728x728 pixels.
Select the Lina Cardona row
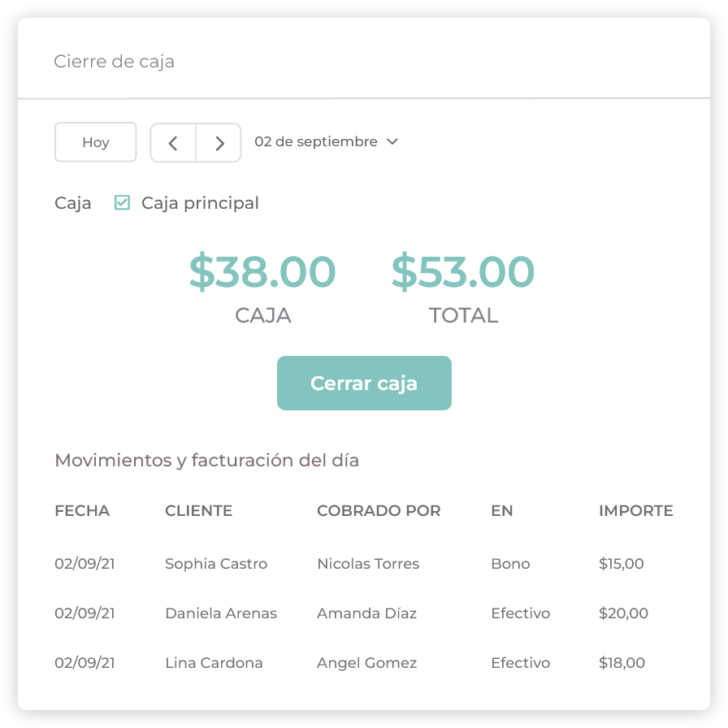pos(214,663)
